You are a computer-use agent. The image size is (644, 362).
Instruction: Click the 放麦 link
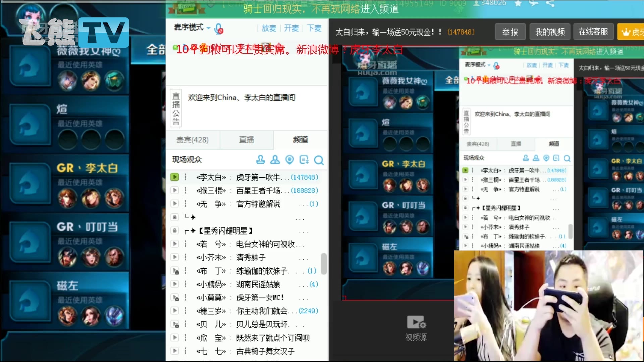coord(269,28)
